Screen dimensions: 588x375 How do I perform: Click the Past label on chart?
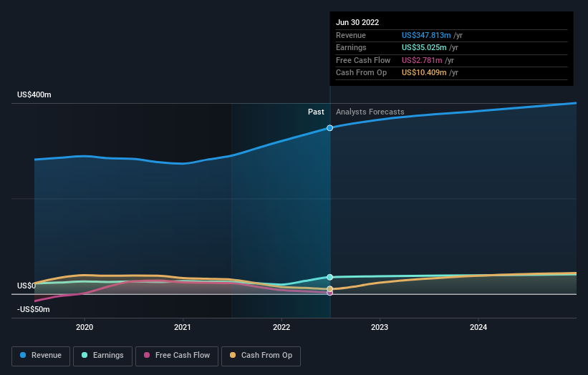(x=316, y=112)
